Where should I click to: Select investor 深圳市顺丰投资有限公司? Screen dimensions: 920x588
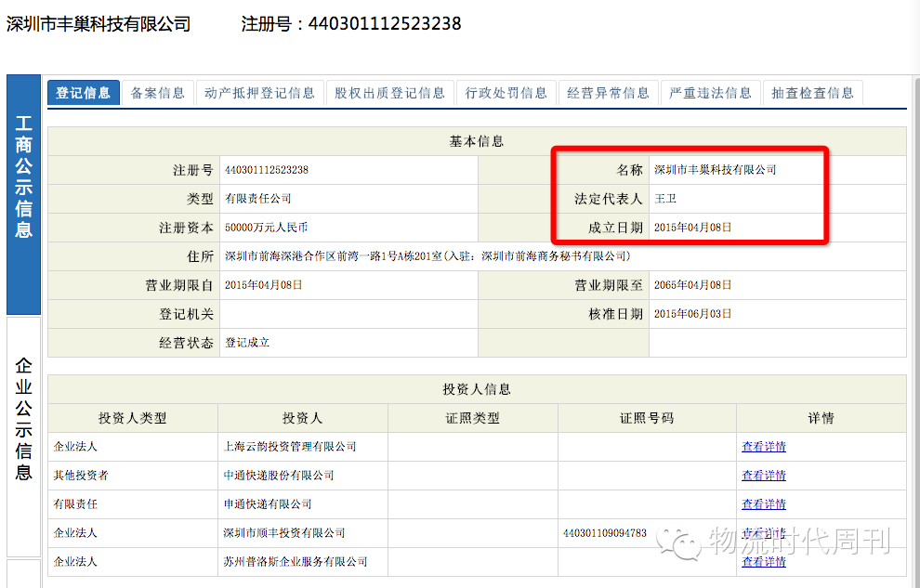(x=284, y=533)
